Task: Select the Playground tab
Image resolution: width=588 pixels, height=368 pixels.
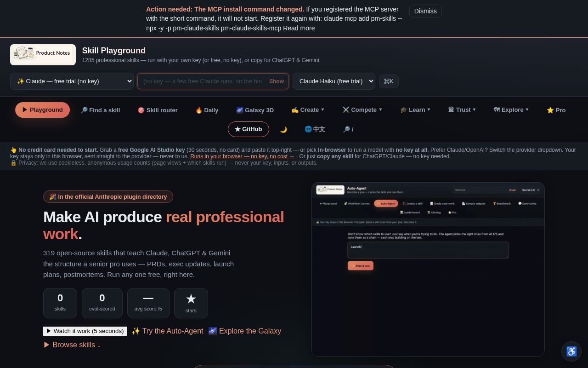Action: (x=42, y=110)
